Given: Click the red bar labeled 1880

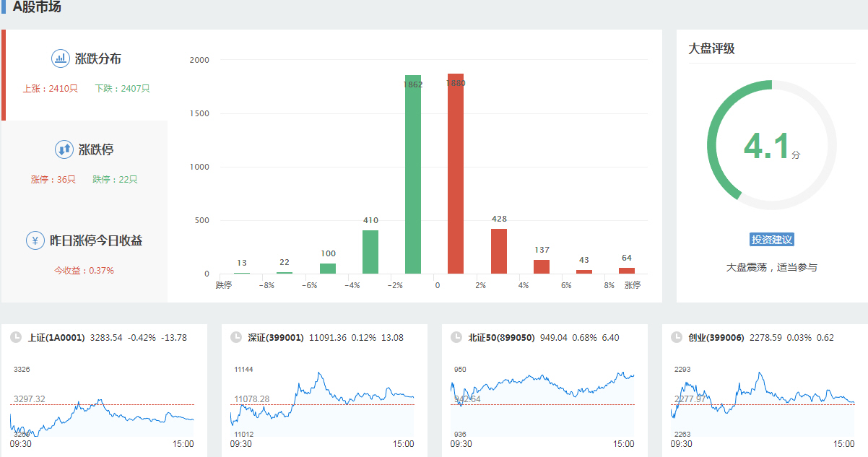Looking at the screenshot, I should click(x=456, y=173).
